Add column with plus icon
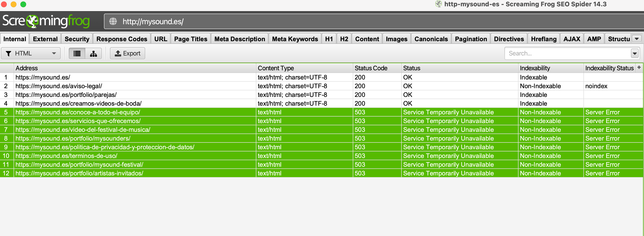The width and height of the screenshot is (644, 236). (x=639, y=68)
